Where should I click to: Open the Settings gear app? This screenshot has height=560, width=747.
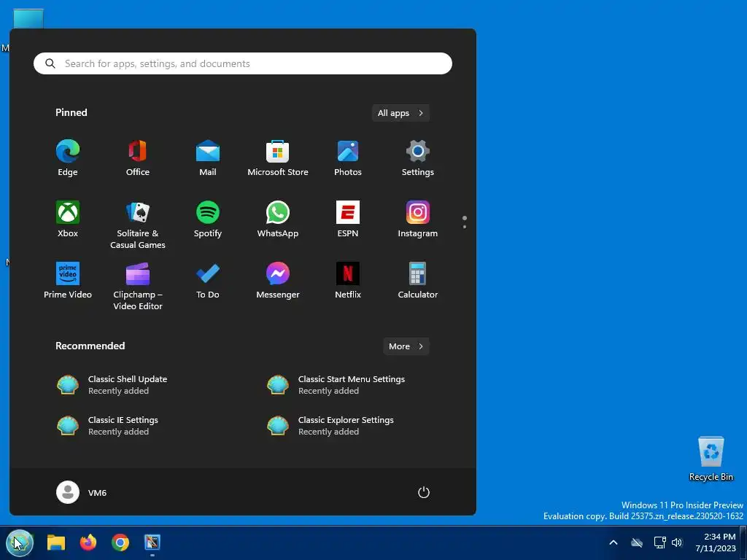[418, 158]
